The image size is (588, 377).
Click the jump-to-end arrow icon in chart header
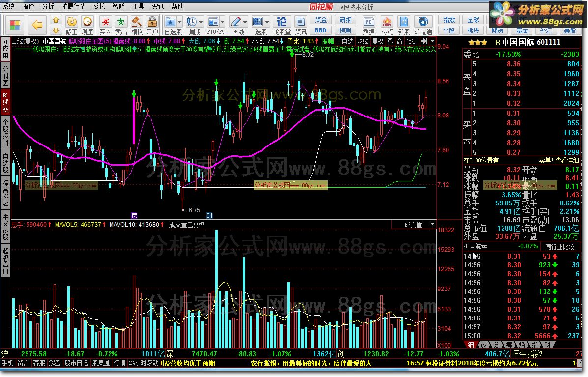[424, 41]
